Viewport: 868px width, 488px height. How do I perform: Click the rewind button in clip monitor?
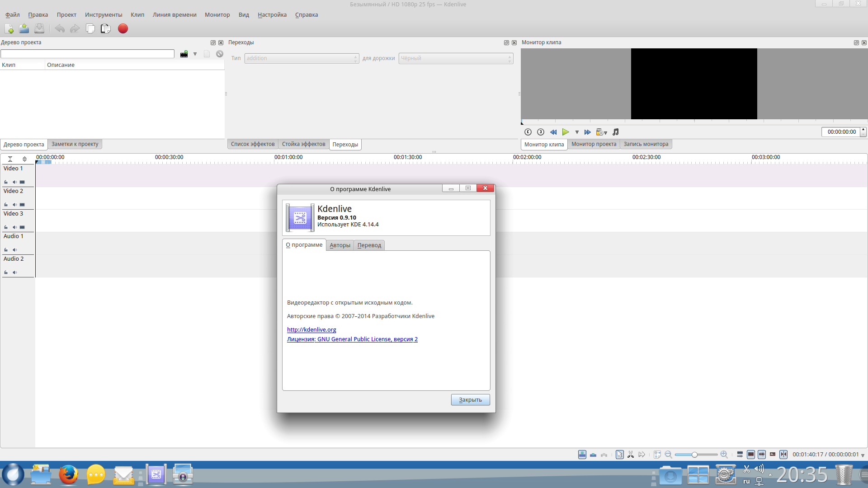pos(553,132)
